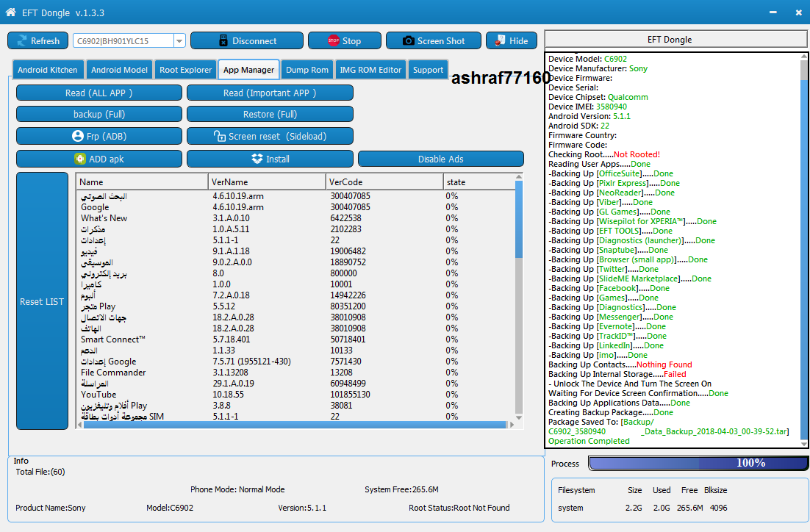Sort app list by VerCode column
This screenshot has height=532, width=810.
point(384,181)
